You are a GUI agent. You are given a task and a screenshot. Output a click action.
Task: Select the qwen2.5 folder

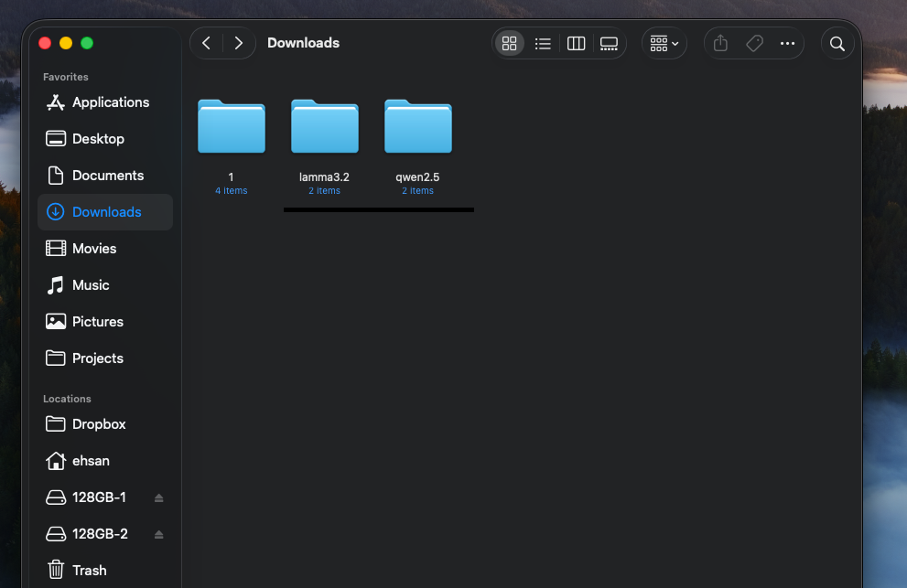coord(417,127)
